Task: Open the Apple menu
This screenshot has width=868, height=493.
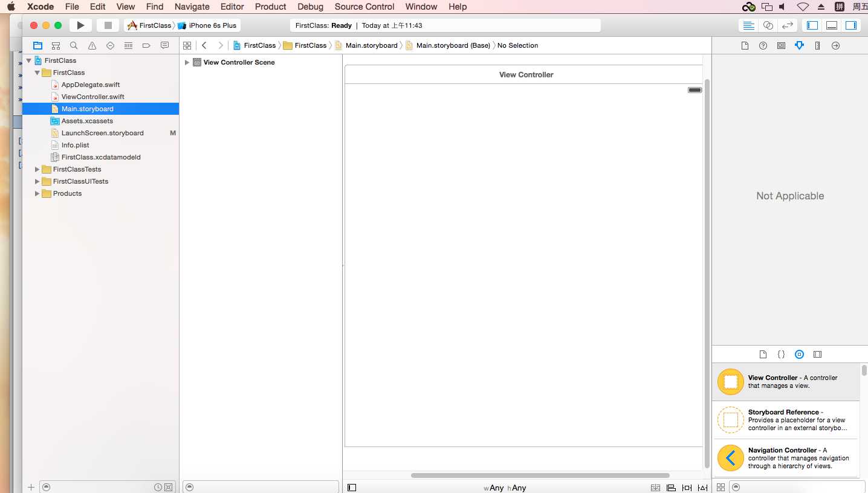Action: tap(11, 7)
